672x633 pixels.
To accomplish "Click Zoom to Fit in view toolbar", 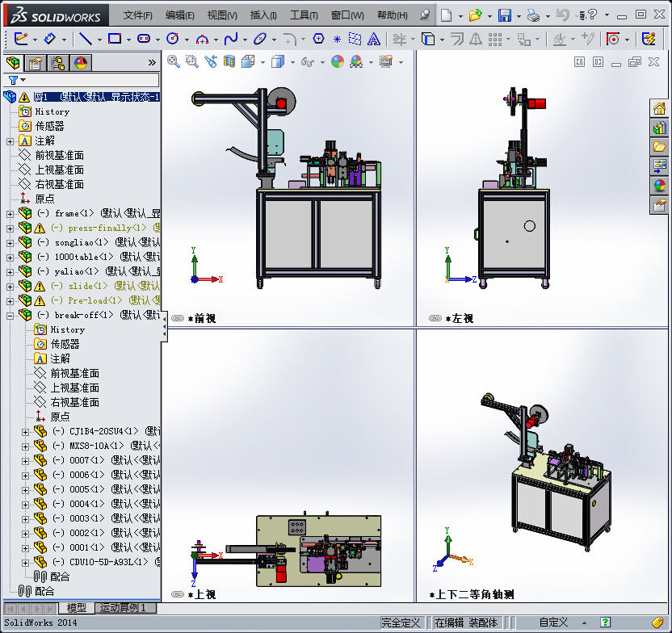I will (174, 61).
